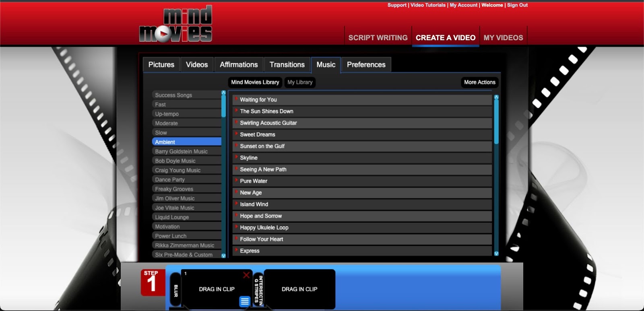Click the Pure Water play arrow
Viewport: 644px width, 311px height.
tap(237, 180)
